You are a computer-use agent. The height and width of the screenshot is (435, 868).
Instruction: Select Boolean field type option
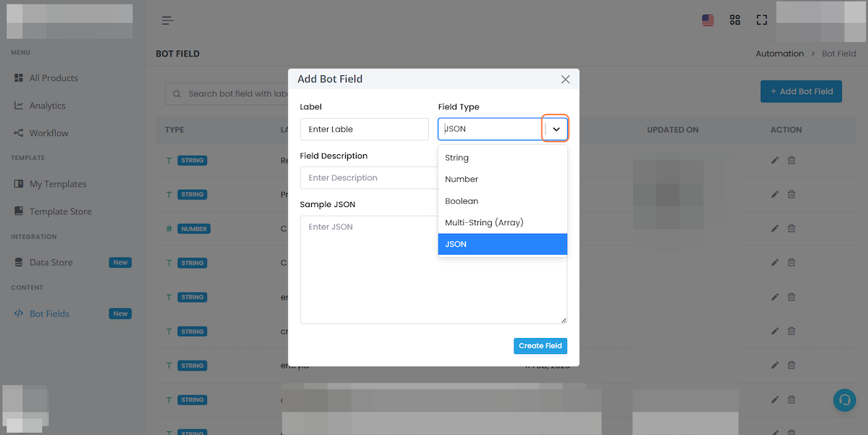(x=503, y=201)
